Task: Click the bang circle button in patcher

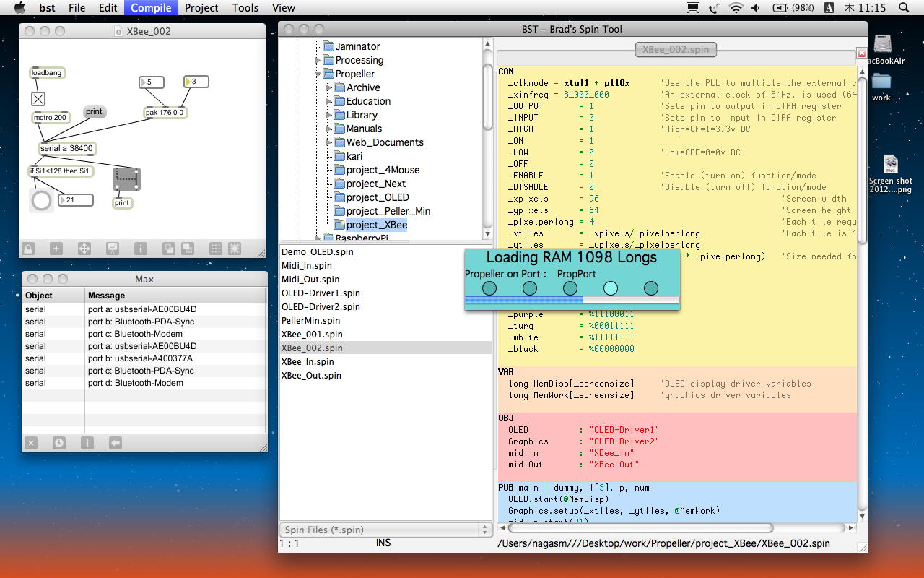Action: (42, 200)
